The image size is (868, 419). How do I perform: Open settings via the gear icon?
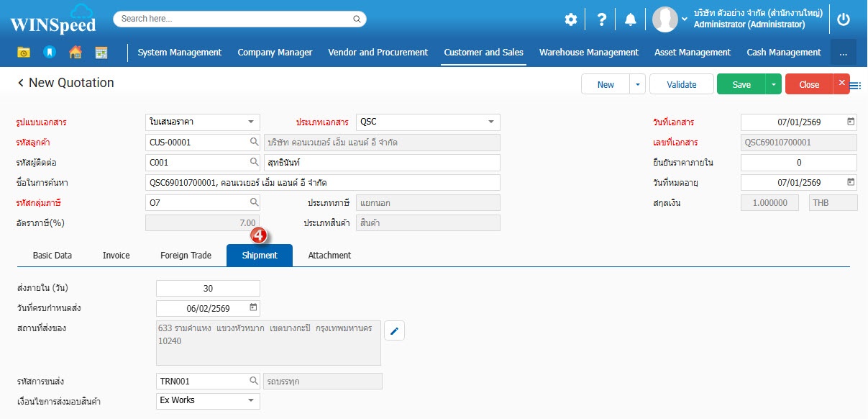click(570, 19)
